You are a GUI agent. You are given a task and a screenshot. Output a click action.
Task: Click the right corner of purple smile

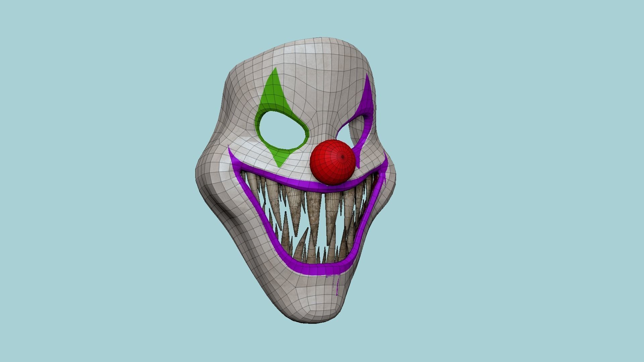click(383, 169)
